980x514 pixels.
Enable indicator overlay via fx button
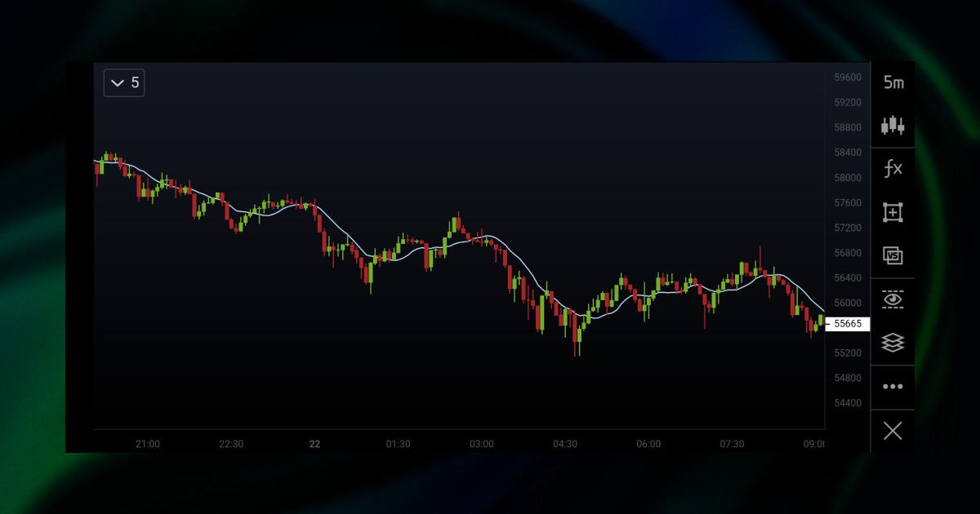coord(893,167)
